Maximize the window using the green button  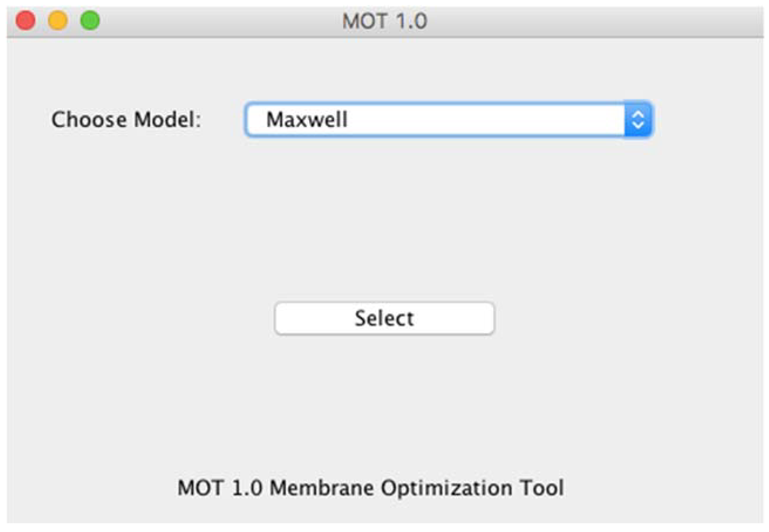(90, 20)
